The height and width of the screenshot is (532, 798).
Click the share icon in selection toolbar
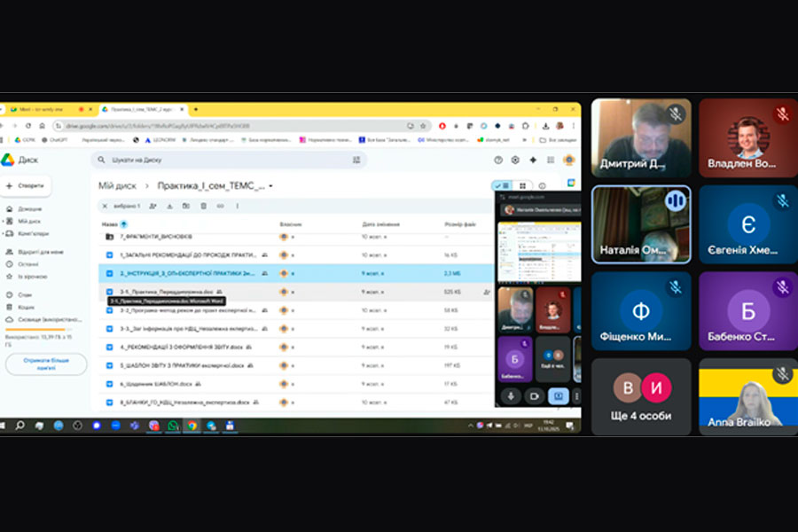pyautogui.click(x=153, y=206)
